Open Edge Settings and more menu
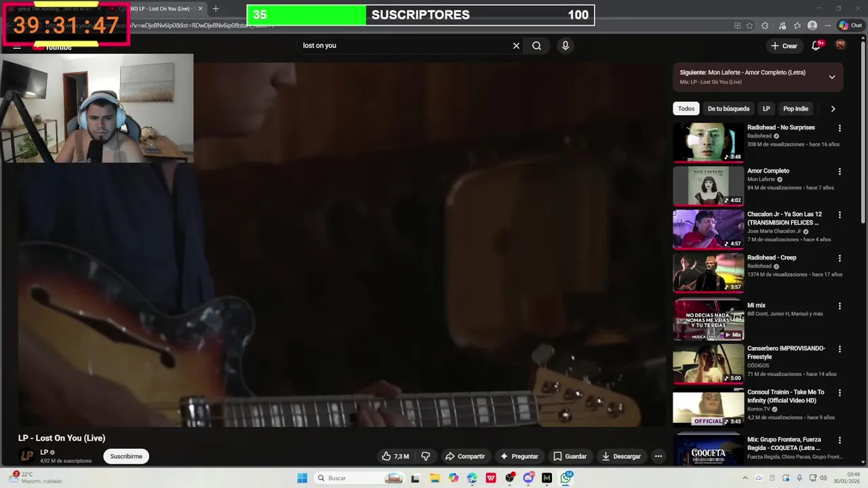The image size is (868, 488). (827, 26)
